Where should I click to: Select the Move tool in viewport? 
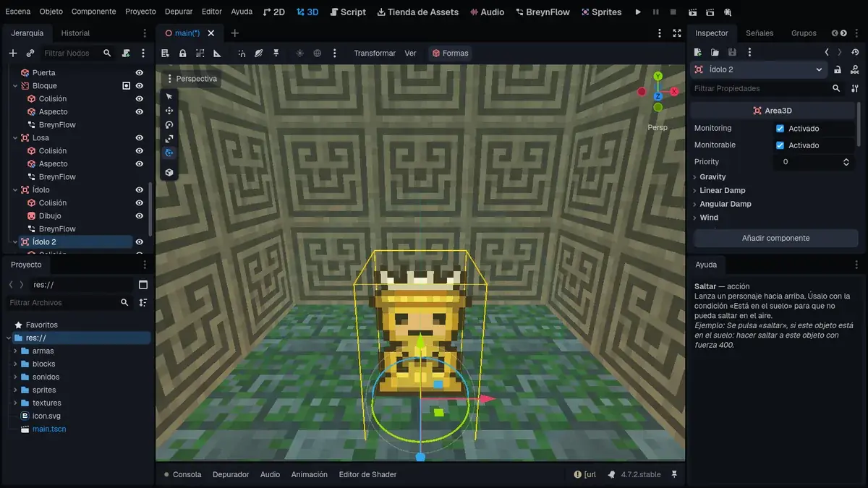coord(169,111)
